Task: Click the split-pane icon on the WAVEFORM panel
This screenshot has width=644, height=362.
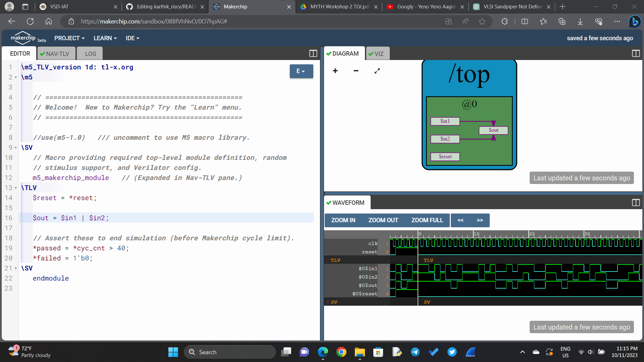Action: (x=636, y=202)
